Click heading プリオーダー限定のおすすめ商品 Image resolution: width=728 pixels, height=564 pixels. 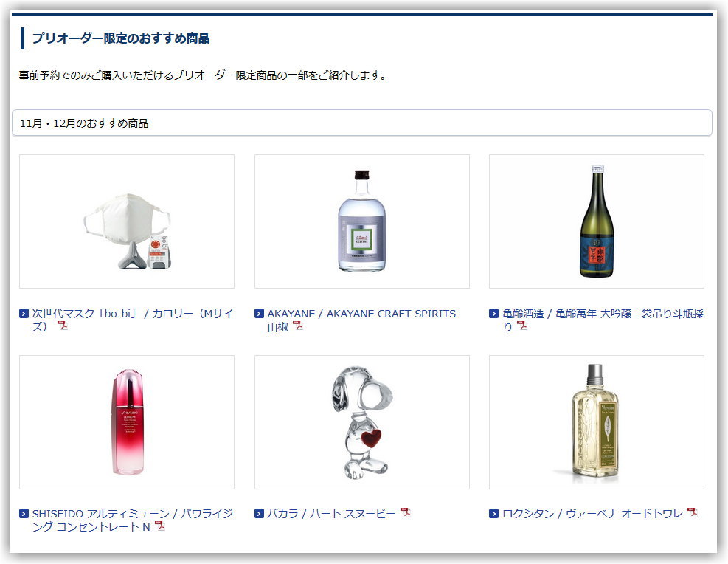pyautogui.click(x=121, y=38)
